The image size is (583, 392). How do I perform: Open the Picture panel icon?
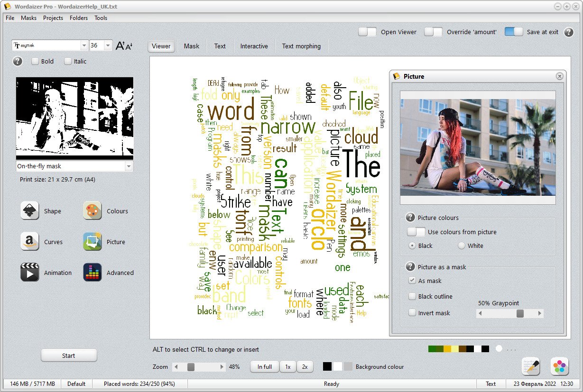point(93,242)
